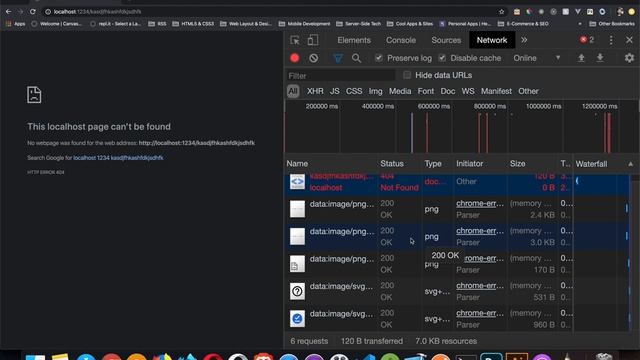Clear the network log
The image size is (640, 360).
point(313,58)
